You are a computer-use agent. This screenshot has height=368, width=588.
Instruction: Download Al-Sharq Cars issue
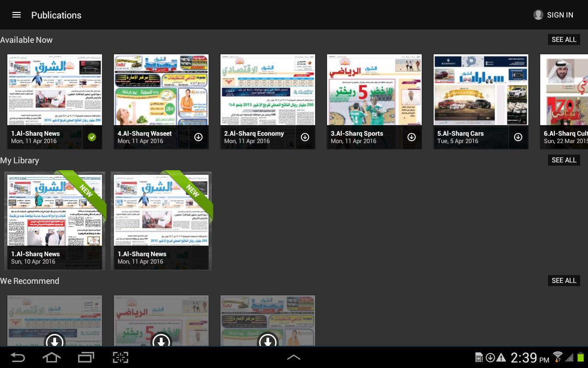click(x=518, y=137)
